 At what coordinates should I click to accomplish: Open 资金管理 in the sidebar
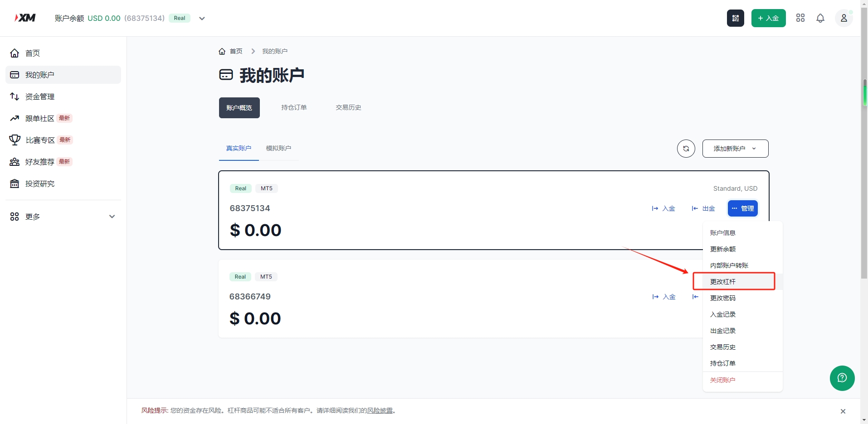63,96
